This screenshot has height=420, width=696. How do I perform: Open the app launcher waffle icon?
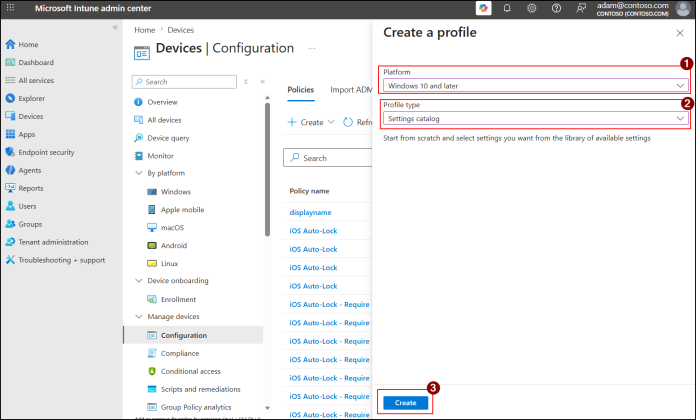point(10,8)
